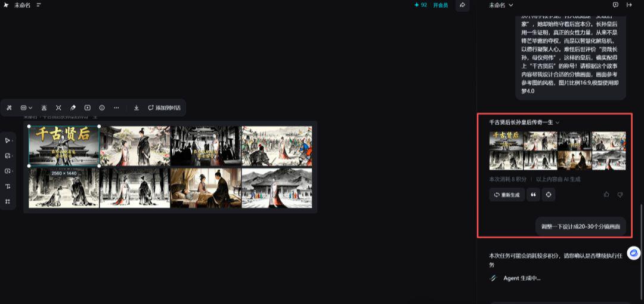Open new chat icon in chat header

(x=615, y=5)
